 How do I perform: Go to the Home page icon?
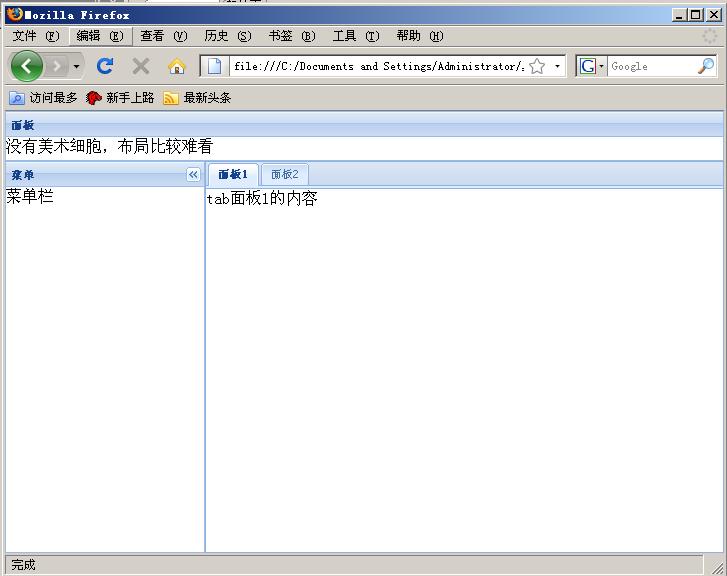pos(176,66)
